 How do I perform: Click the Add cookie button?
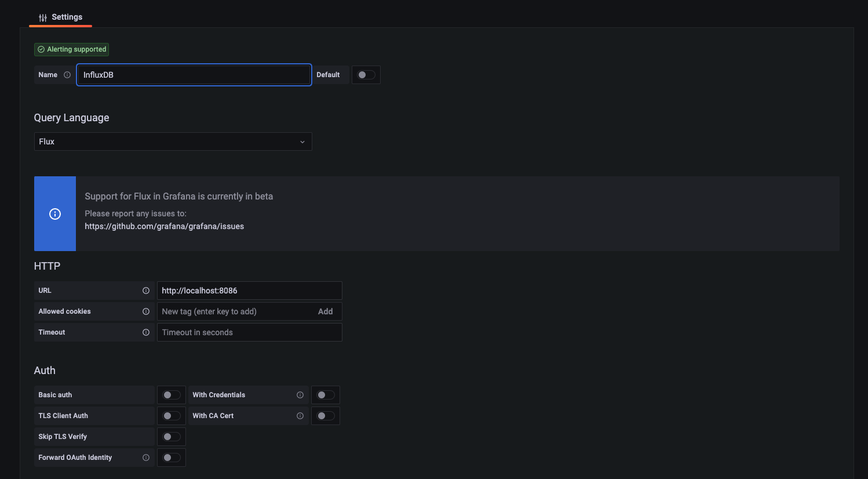(326, 311)
